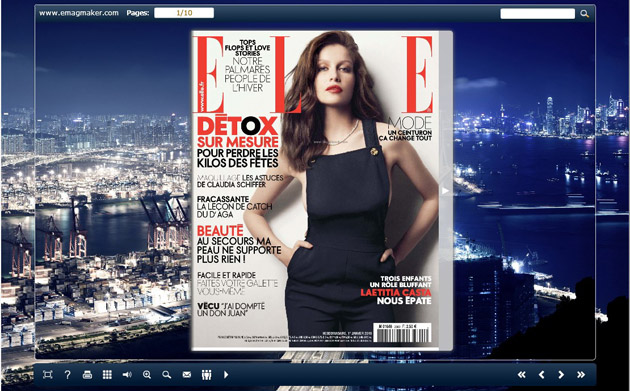Open social share people icon
Image resolution: width=630 pixels, height=391 pixels.
[x=207, y=375]
